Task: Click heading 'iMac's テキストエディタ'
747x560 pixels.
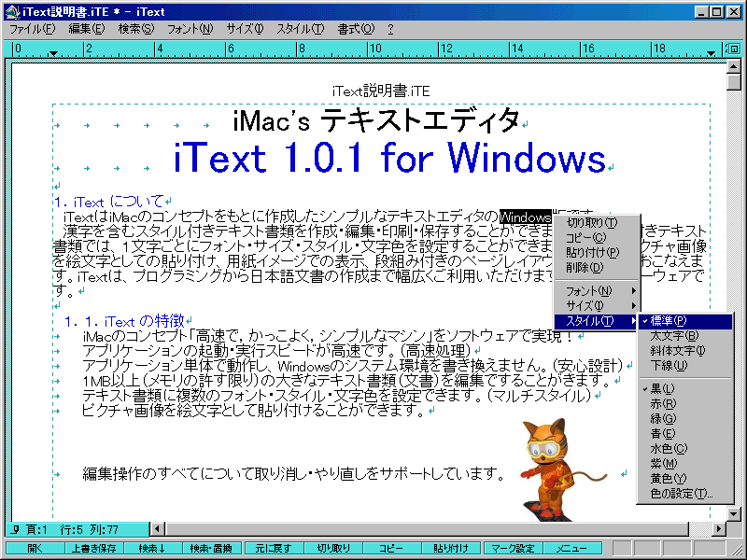Action: coord(376,120)
